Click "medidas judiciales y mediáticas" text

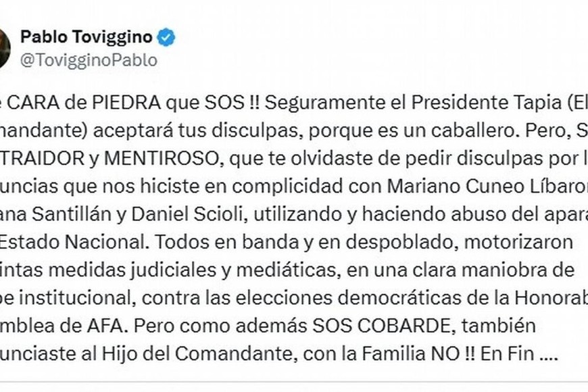point(182,270)
